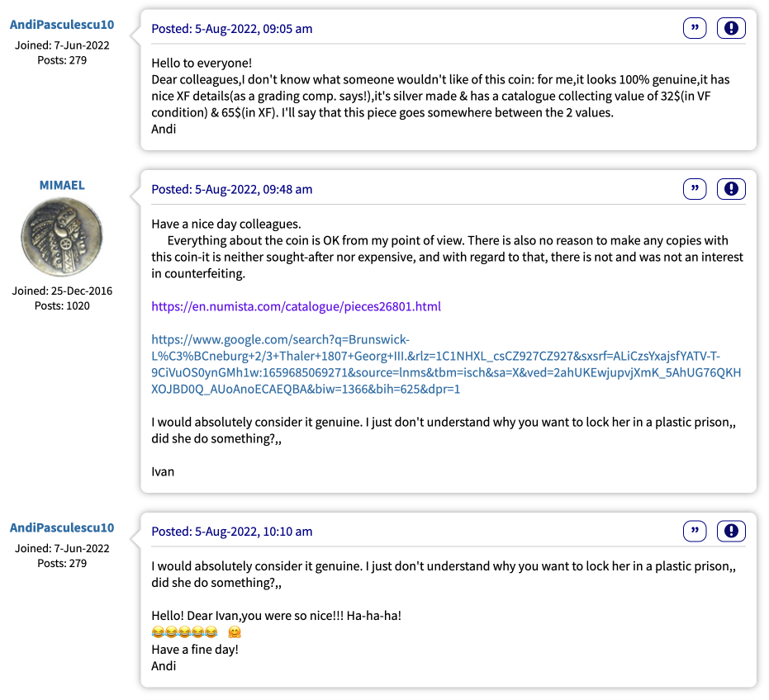
Task: Report the 09:05 am post
Action: 731,28
